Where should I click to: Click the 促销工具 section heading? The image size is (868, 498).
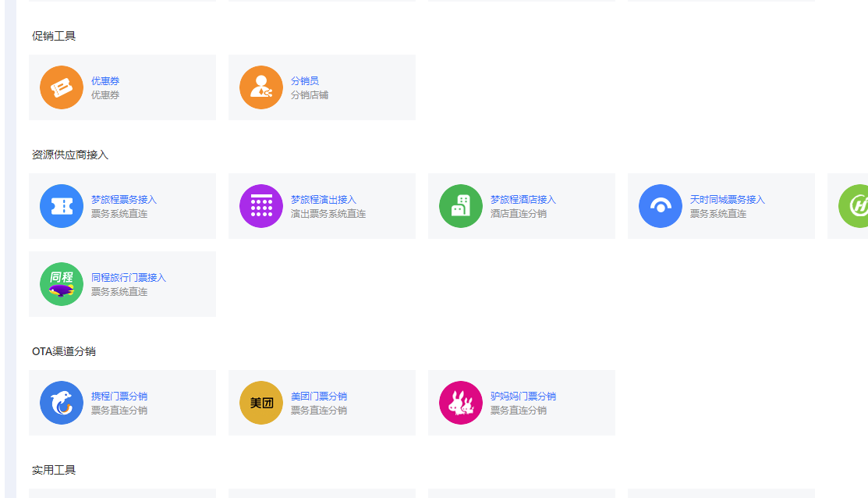pyautogui.click(x=54, y=36)
